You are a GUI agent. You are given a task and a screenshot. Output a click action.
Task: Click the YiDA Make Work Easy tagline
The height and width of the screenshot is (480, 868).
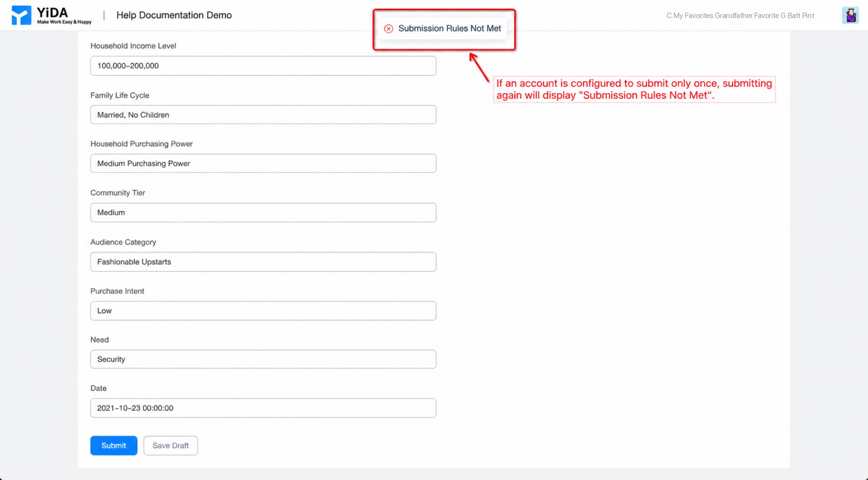click(64, 22)
